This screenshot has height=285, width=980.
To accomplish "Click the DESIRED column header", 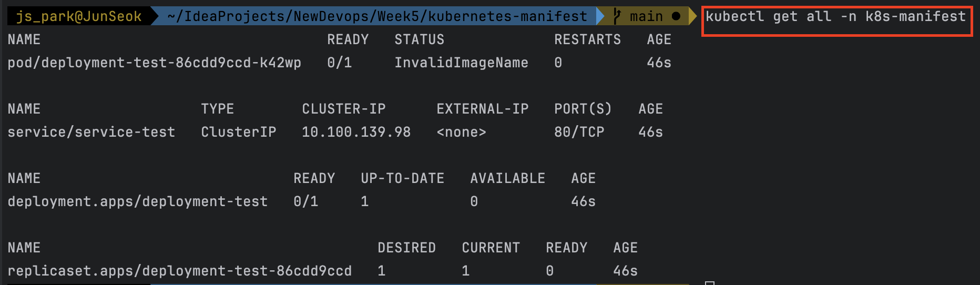I will 407,248.
